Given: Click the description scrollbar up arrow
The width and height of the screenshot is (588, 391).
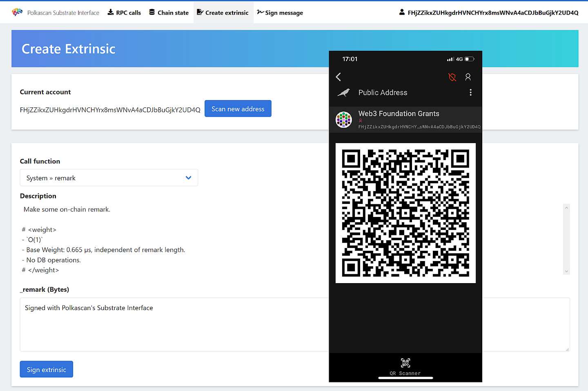Looking at the screenshot, I should tap(566, 208).
